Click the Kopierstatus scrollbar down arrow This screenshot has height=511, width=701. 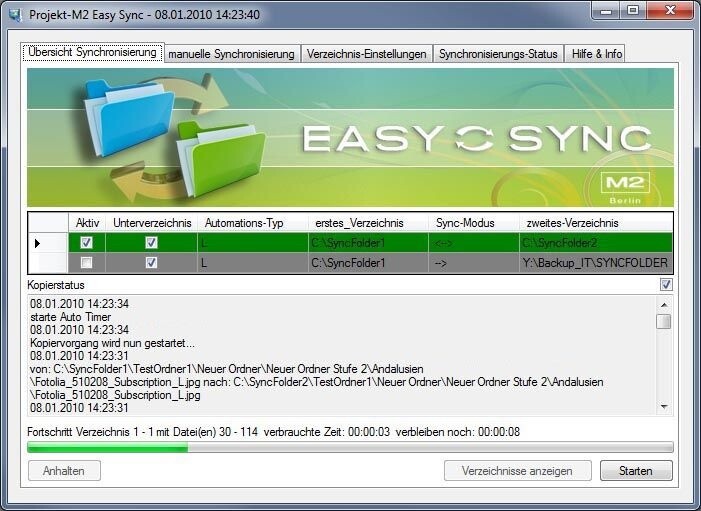[x=664, y=407]
